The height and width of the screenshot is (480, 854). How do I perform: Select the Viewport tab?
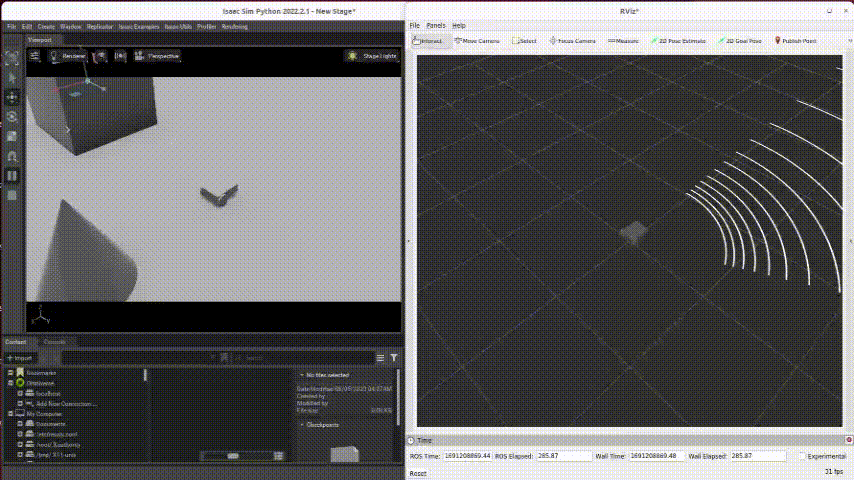[x=40, y=40]
